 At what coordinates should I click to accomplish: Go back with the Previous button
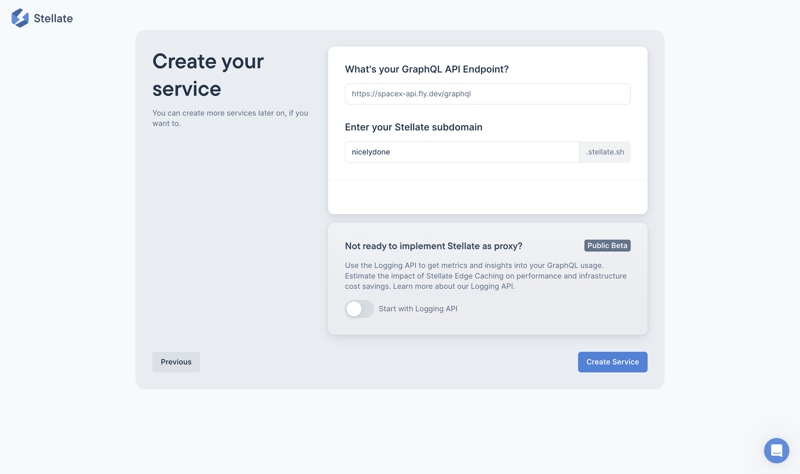176,362
